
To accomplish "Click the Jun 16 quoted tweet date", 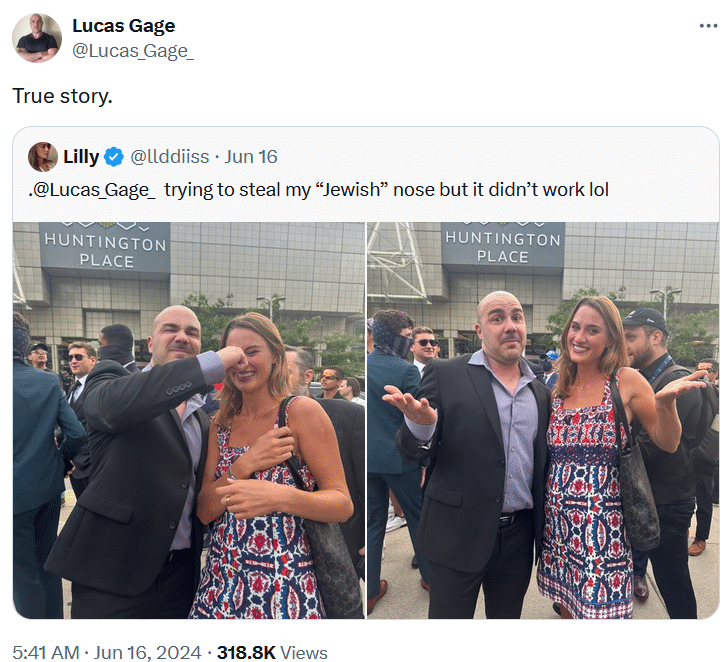I will (x=251, y=157).
